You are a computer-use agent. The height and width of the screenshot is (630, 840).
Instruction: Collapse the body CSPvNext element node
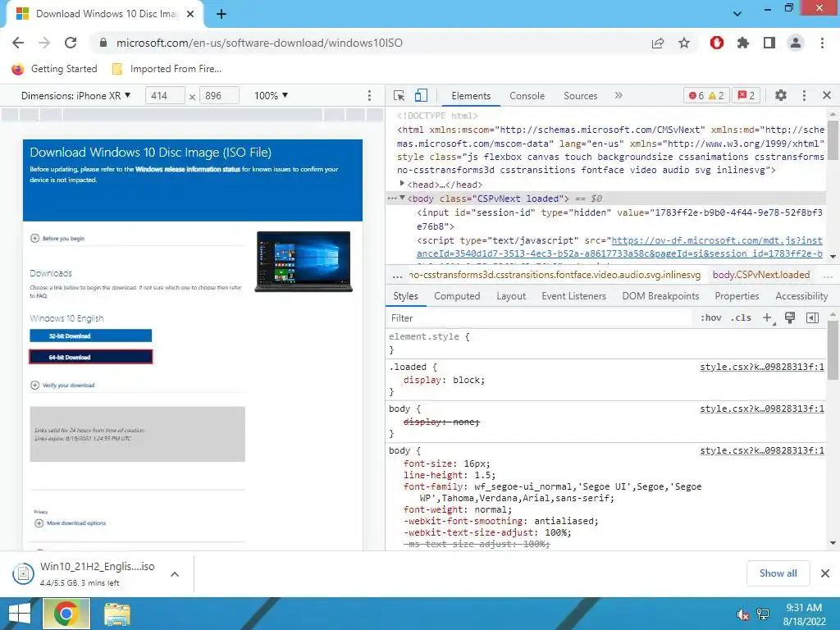tap(402, 199)
